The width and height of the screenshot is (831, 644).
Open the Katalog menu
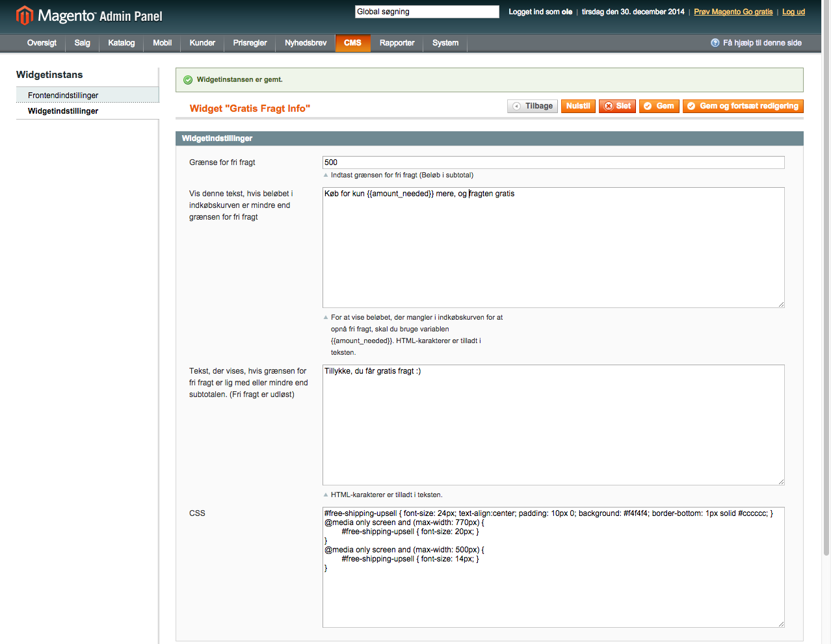point(121,43)
